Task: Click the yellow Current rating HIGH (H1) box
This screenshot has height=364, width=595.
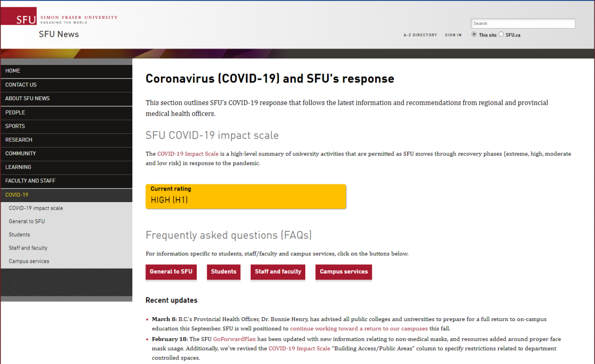Action: [x=246, y=197]
